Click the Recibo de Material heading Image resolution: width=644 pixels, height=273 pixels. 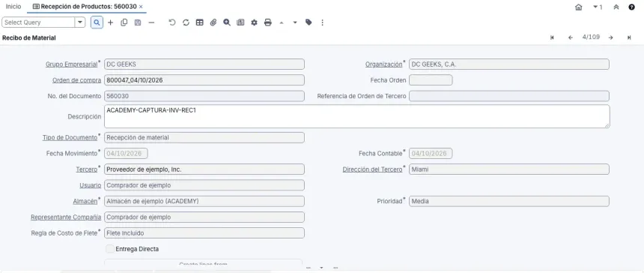click(x=29, y=37)
